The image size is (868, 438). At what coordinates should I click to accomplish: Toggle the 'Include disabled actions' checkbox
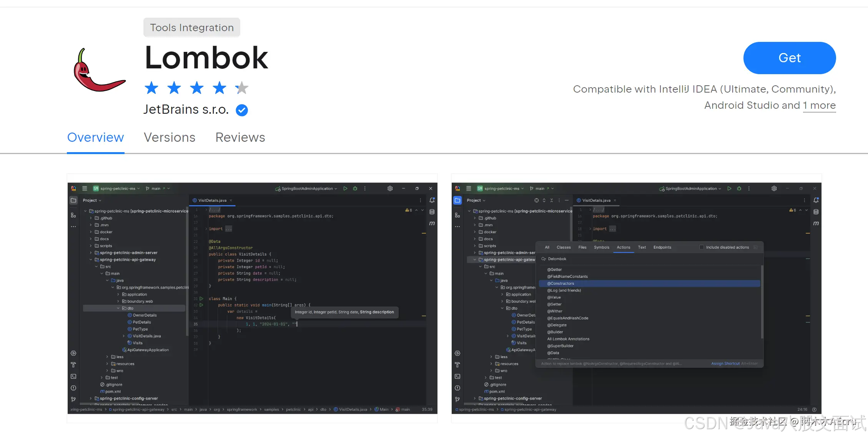pos(701,247)
